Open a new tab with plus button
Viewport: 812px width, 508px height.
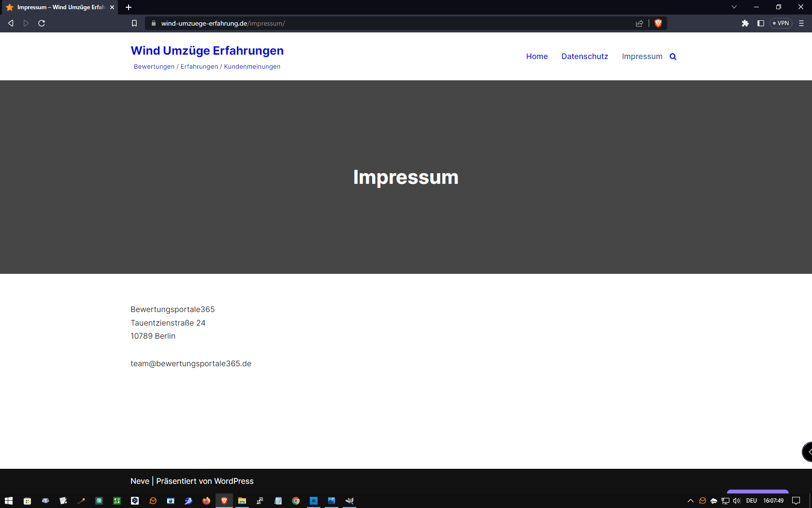pos(129,7)
